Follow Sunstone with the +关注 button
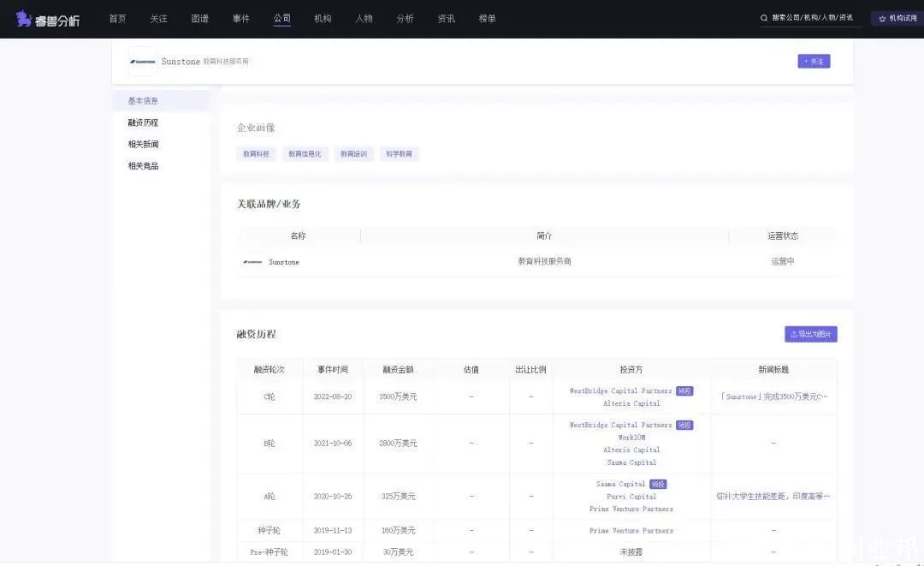 (x=814, y=62)
